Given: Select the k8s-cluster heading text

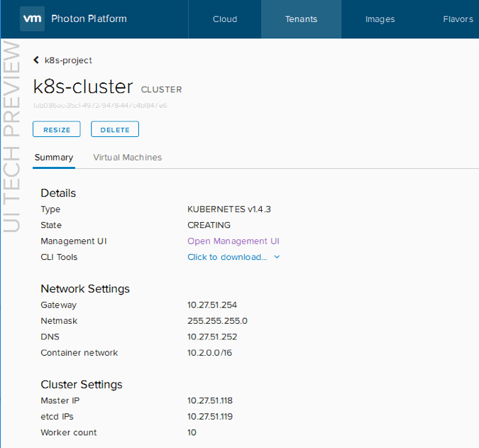Looking at the screenshot, I should [83, 87].
